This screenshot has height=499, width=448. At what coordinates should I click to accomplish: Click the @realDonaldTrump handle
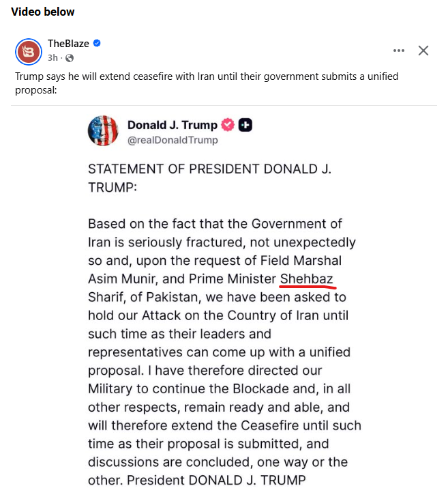[173, 140]
